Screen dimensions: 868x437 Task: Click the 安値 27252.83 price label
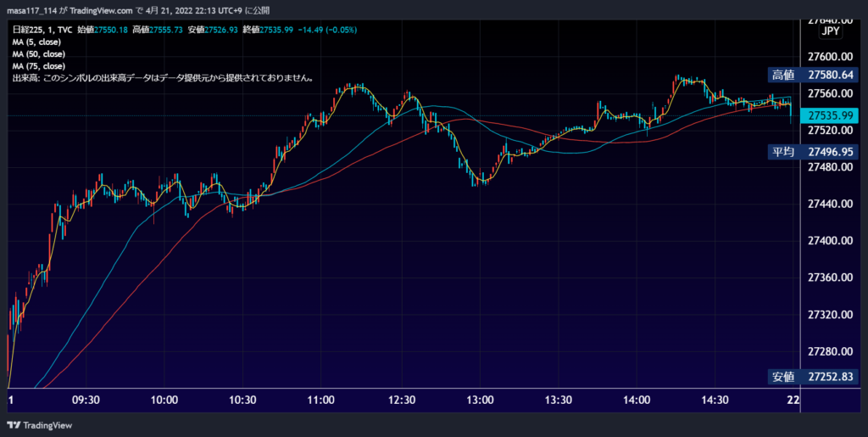(x=813, y=378)
